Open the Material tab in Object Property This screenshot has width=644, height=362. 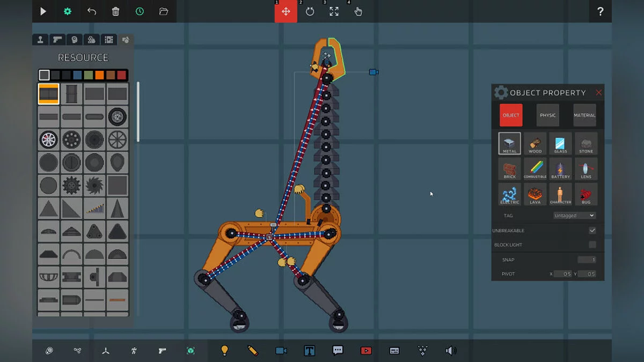tap(584, 115)
